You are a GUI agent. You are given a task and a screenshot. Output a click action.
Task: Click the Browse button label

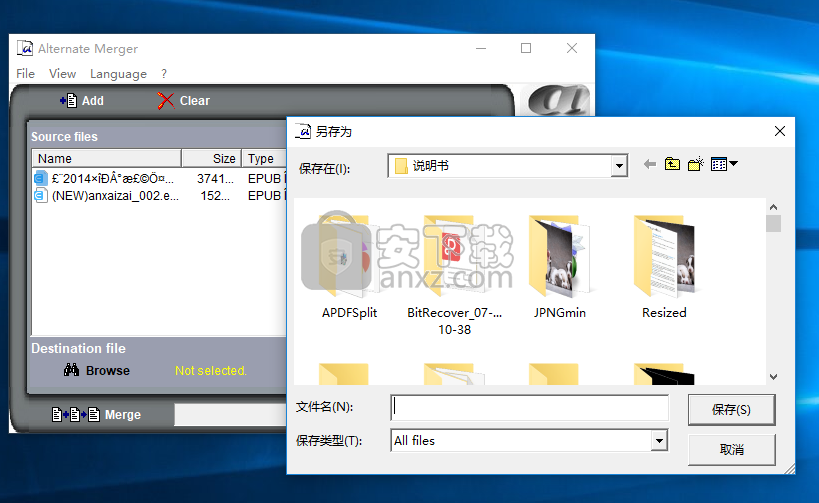click(108, 370)
